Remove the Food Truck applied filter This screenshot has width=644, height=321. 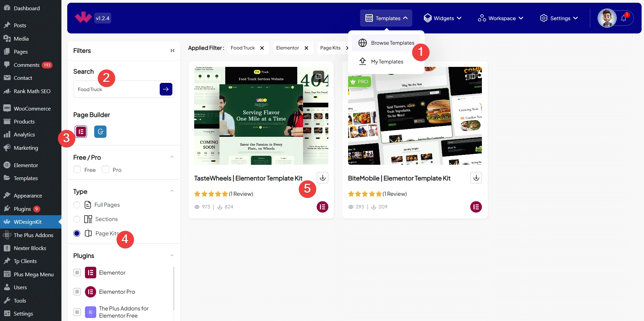262,48
